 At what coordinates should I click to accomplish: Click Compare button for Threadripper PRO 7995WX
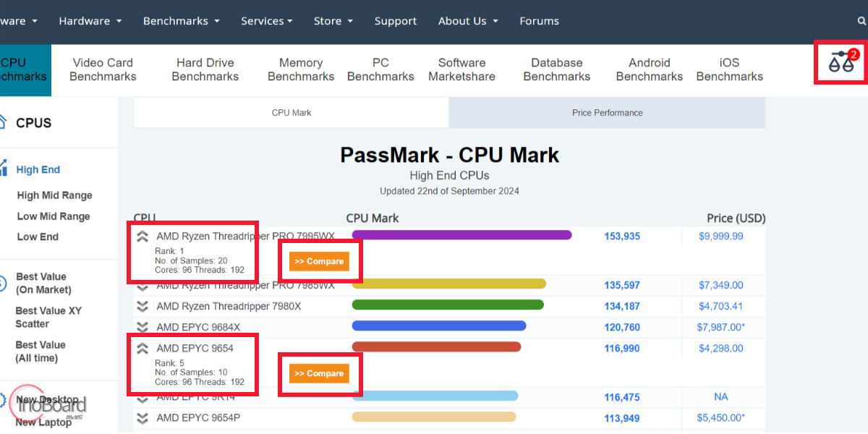pos(319,261)
